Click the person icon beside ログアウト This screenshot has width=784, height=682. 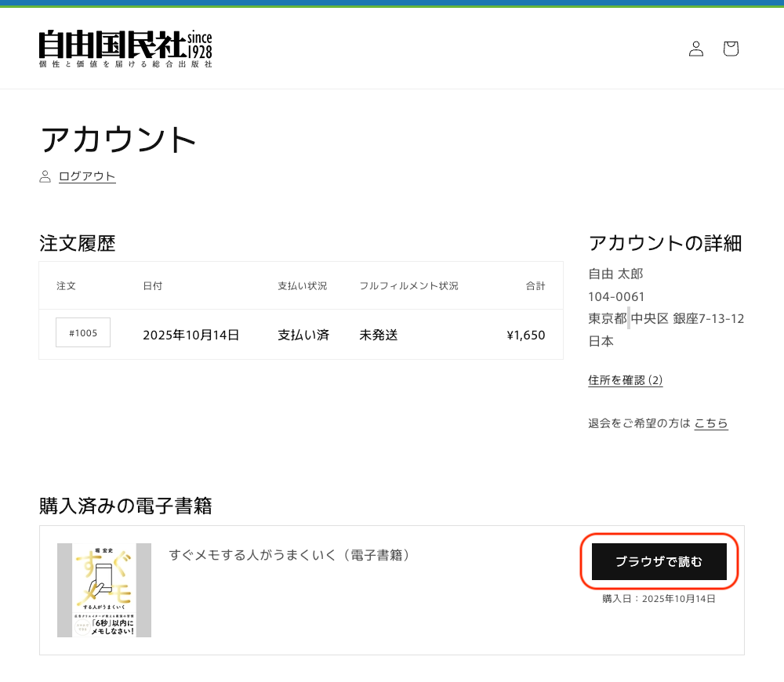click(45, 176)
